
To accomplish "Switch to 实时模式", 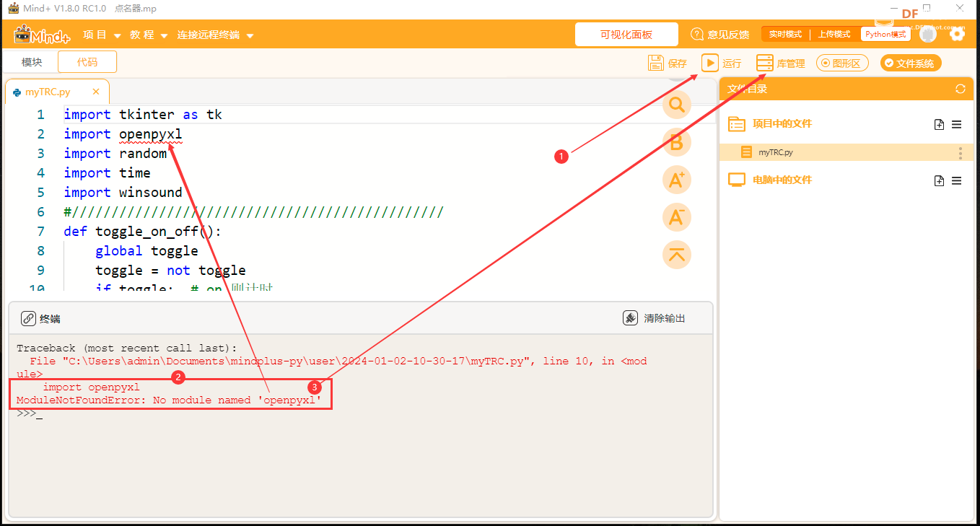I will tap(785, 34).
